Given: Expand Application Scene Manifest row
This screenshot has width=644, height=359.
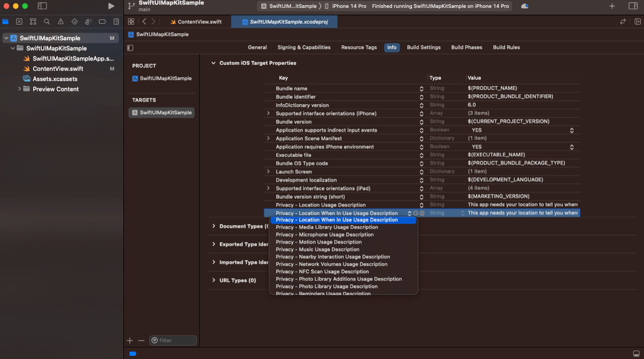Looking at the screenshot, I should (x=268, y=138).
